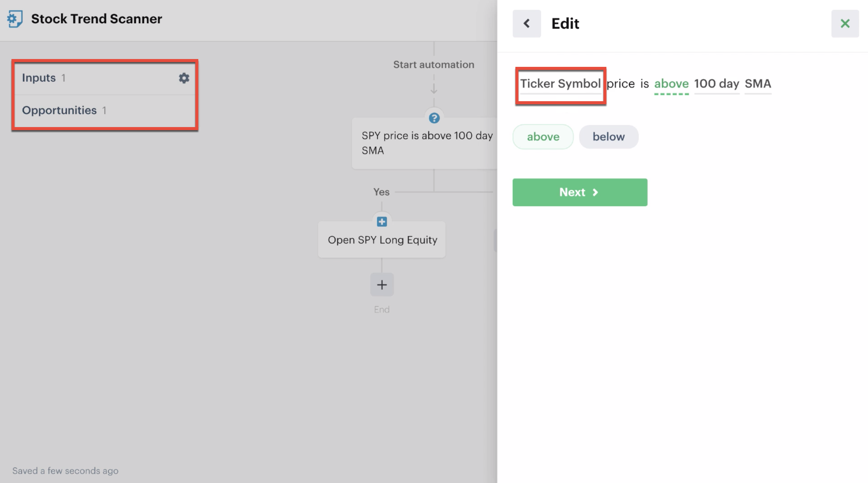Click the Ticker Symbol field in the sentence
The height and width of the screenshot is (483, 868).
[x=560, y=84]
